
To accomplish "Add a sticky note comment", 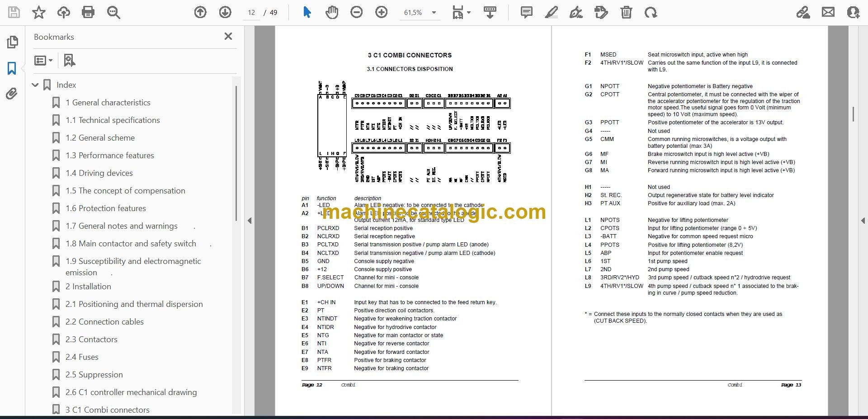I will pyautogui.click(x=527, y=12).
